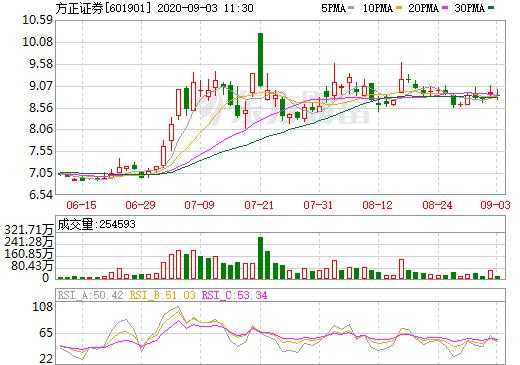Click the 9.58 price axis label
520x365 pixels.
(41, 64)
